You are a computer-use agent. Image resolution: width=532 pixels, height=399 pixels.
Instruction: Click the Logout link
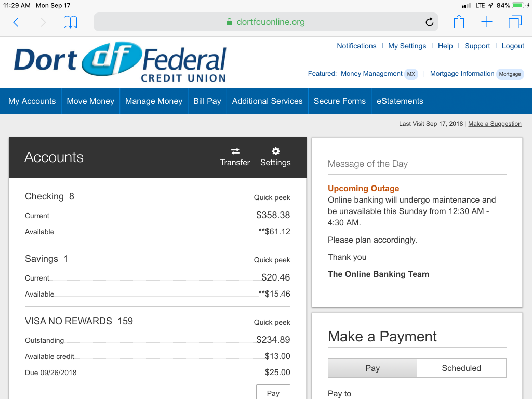[513, 46]
